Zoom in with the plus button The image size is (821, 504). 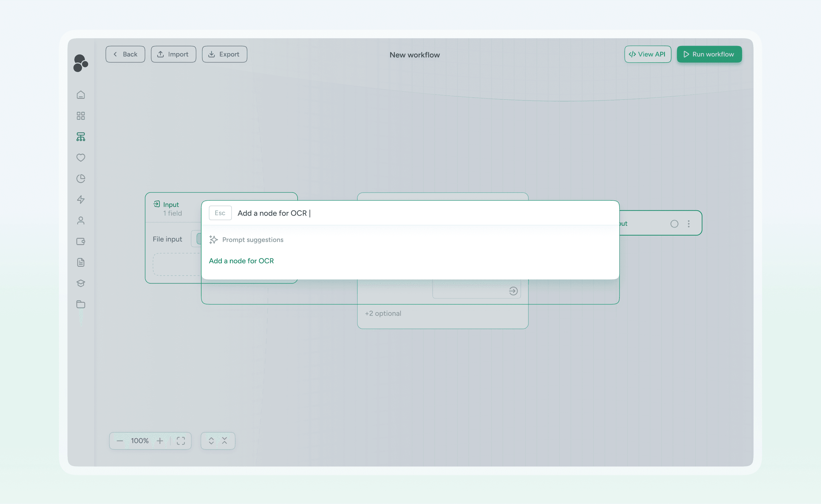point(160,441)
